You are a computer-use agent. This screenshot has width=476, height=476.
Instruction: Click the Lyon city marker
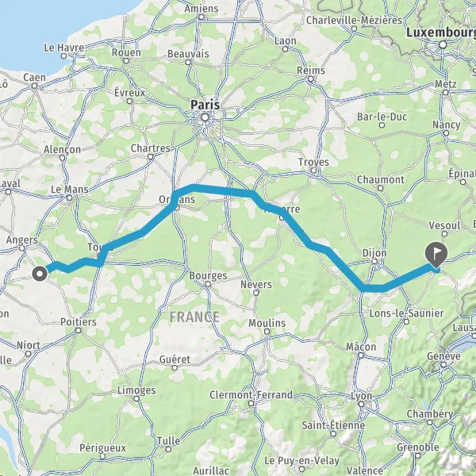[361, 404]
